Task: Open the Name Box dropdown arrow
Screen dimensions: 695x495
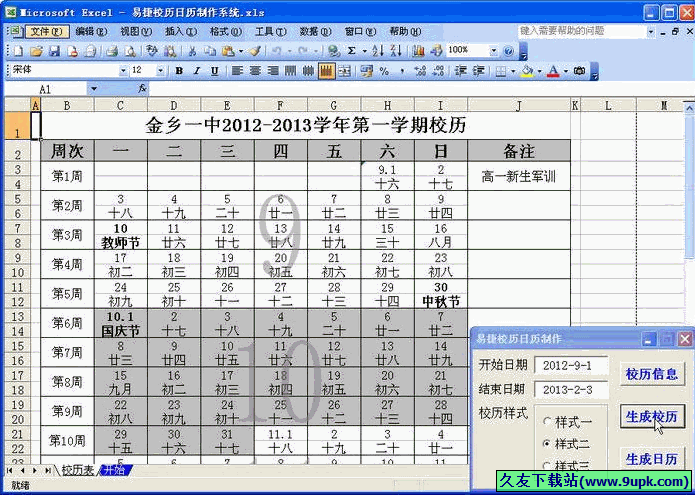Action: point(94,89)
